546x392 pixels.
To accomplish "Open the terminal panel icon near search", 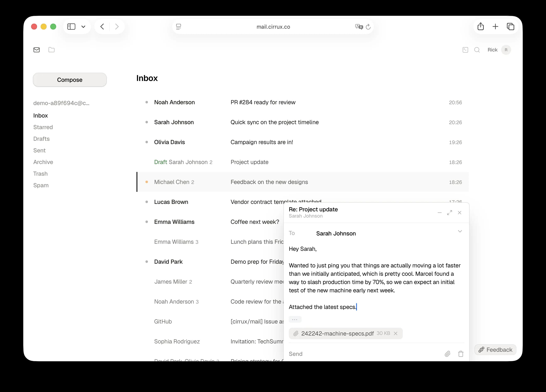I will pyautogui.click(x=465, y=50).
